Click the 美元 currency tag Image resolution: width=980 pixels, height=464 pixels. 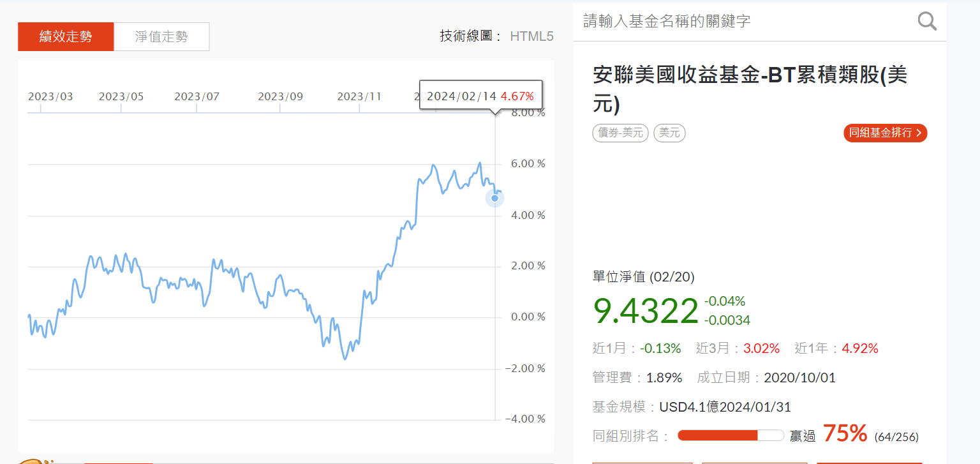pos(669,133)
